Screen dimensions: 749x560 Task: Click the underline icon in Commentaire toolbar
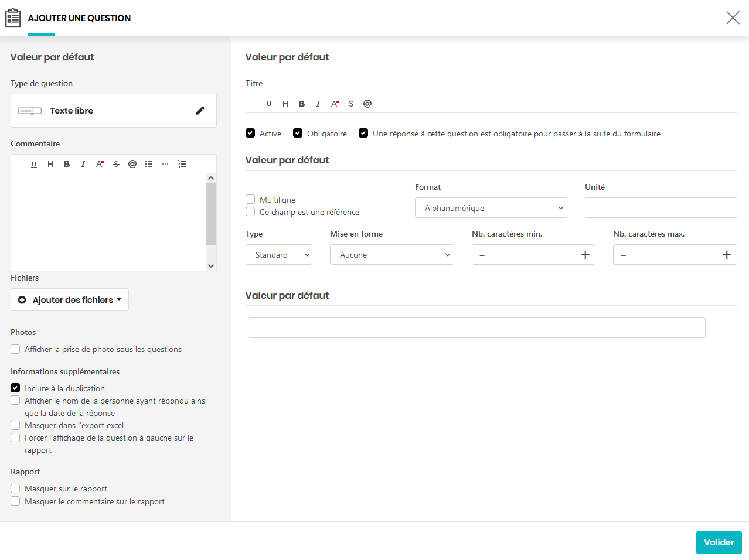(34, 164)
